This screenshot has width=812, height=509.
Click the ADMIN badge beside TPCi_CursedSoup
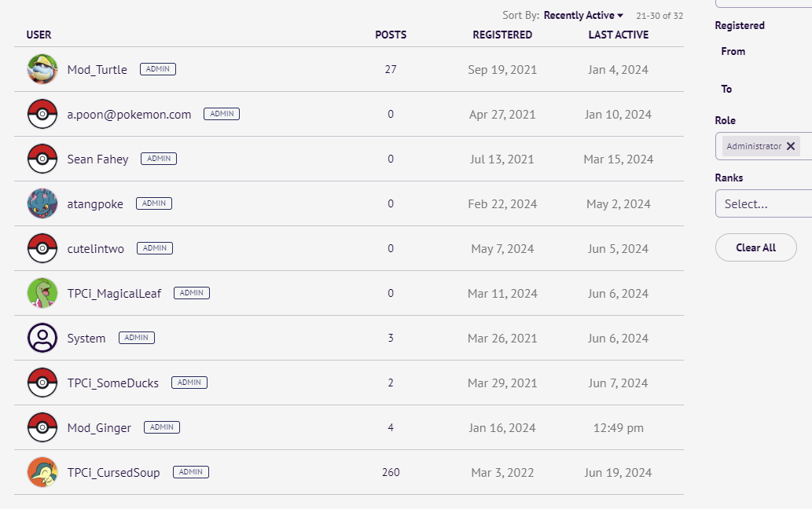[191, 472]
